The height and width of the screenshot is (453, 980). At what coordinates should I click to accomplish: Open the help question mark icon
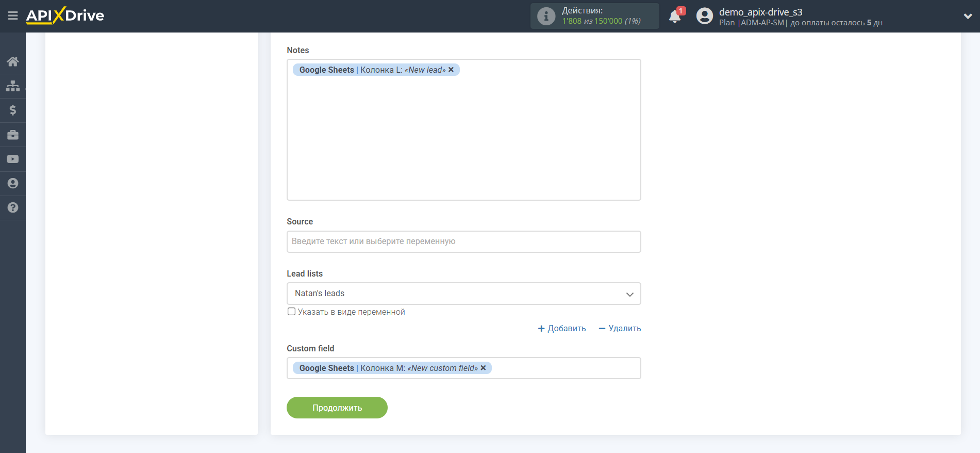pos(13,208)
